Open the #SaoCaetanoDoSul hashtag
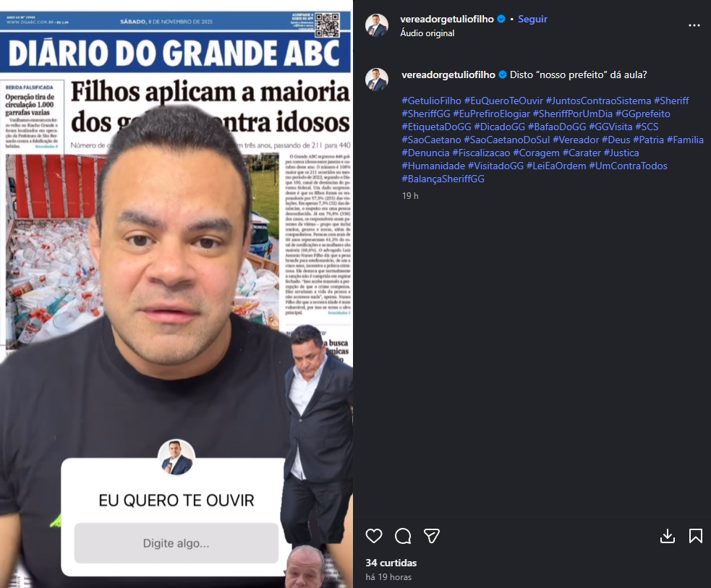Viewport: 711px width, 588px height. pyautogui.click(x=506, y=140)
